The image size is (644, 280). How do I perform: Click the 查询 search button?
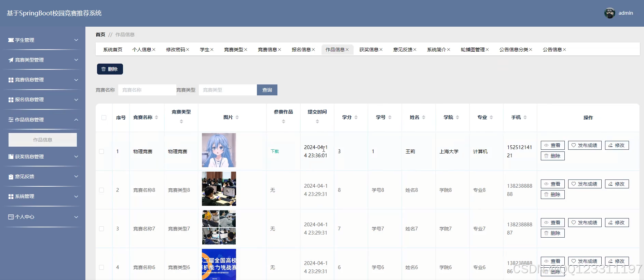tap(267, 90)
